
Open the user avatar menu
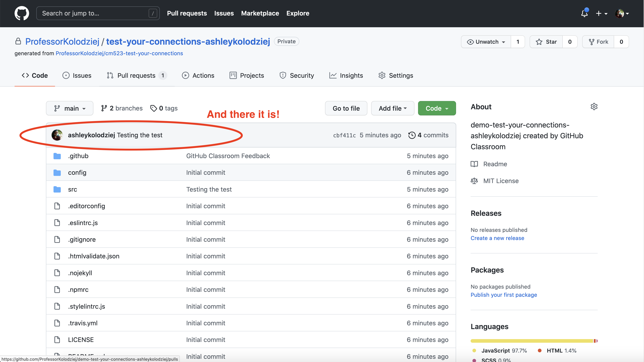622,13
